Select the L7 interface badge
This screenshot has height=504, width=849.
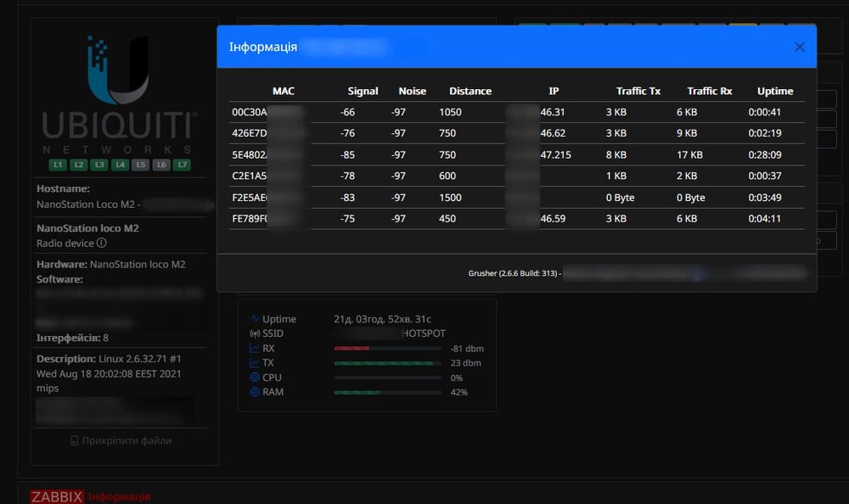[x=182, y=165]
